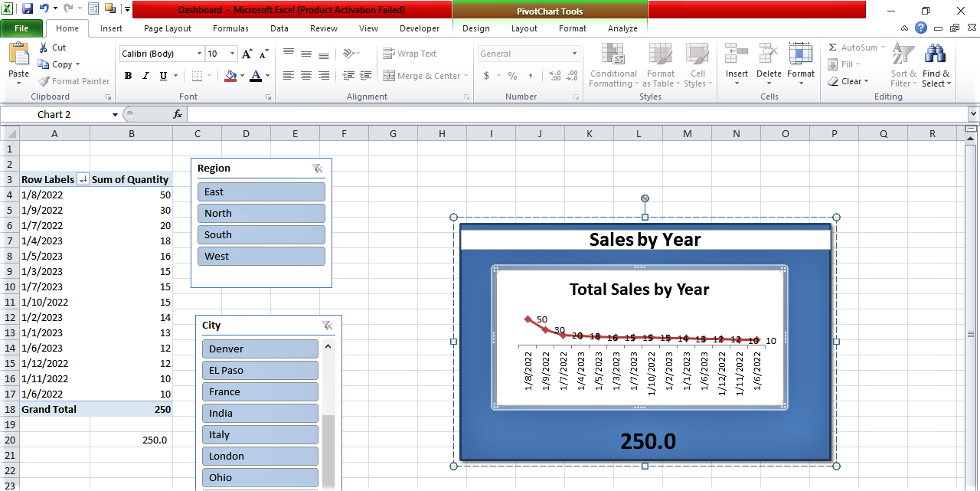The width and height of the screenshot is (980, 491).
Task: Open the PivotChart Design tab
Action: coord(476,28)
